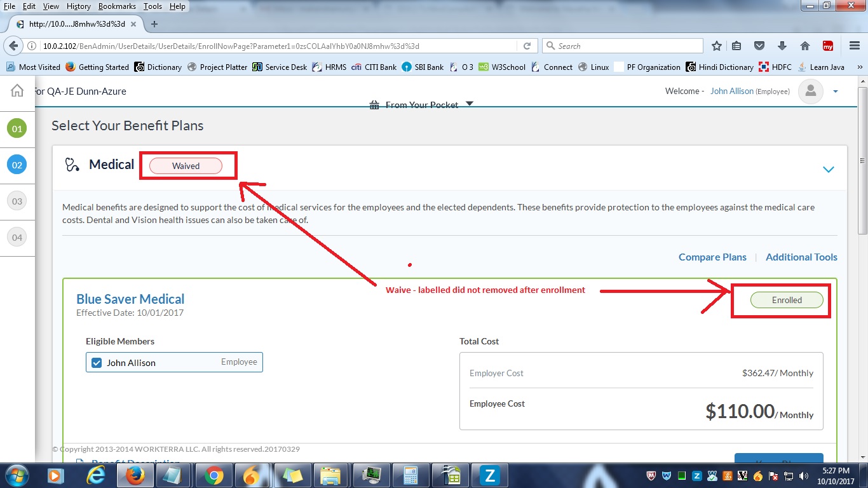Click the $362.47/ Monthly employer cost
868x488 pixels.
(x=778, y=373)
